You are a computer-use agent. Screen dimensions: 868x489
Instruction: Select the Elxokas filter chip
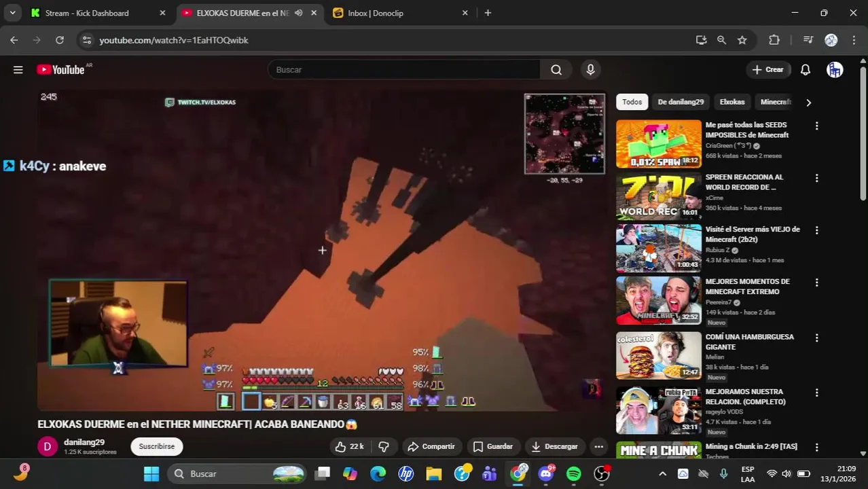coord(732,102)
